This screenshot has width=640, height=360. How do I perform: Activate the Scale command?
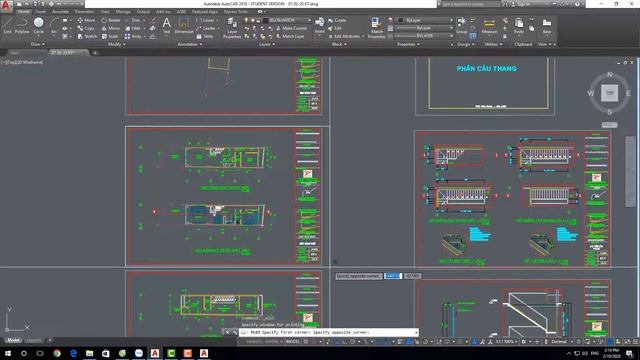click(110, 36)
